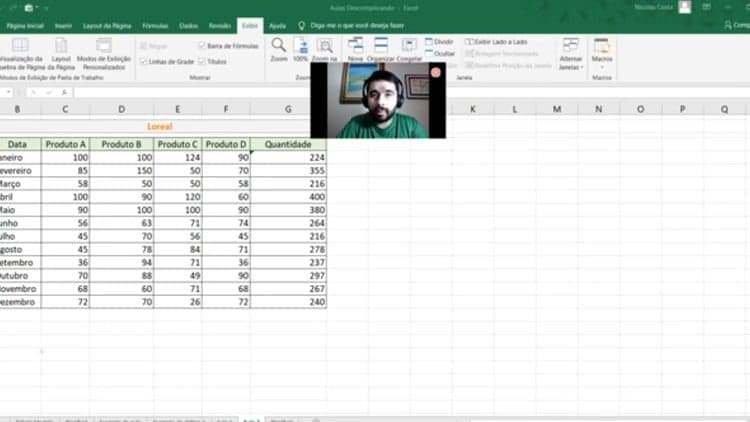Select Produto D cell with value 74
Image resolution: width=750 pixels, height=422 pixels.
226,223
